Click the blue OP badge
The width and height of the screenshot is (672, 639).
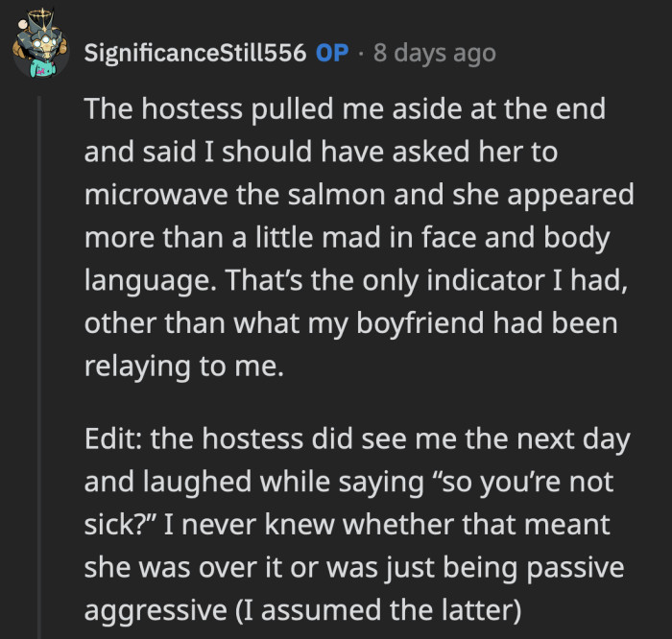[332, 53]
